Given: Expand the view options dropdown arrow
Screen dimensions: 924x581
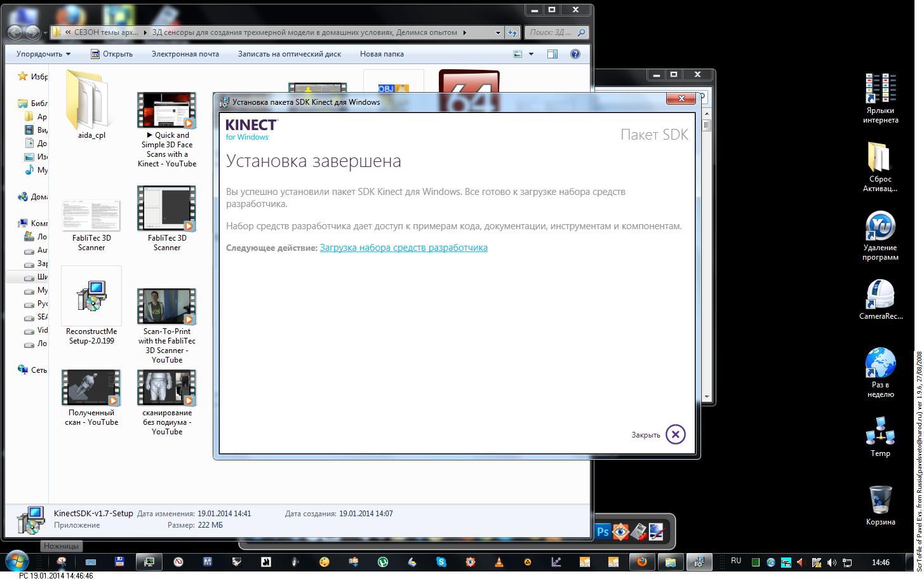Looking at the screenshot, I should (532, 54).
